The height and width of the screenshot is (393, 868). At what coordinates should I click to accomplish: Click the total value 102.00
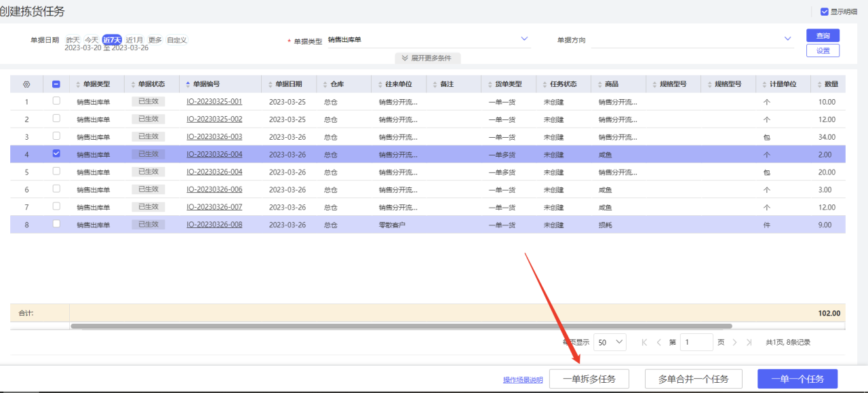[x=829, y=314]
